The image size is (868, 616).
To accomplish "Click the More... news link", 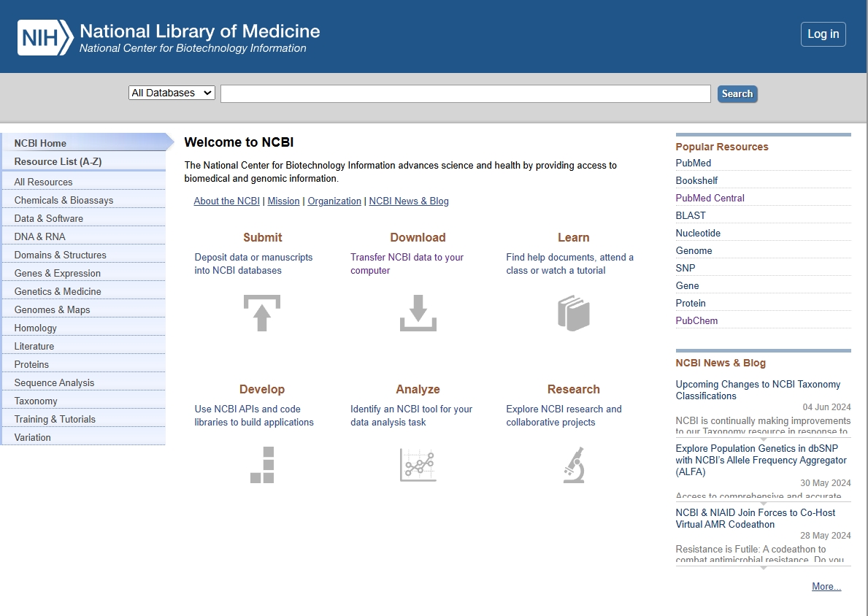I will [826, 587].
